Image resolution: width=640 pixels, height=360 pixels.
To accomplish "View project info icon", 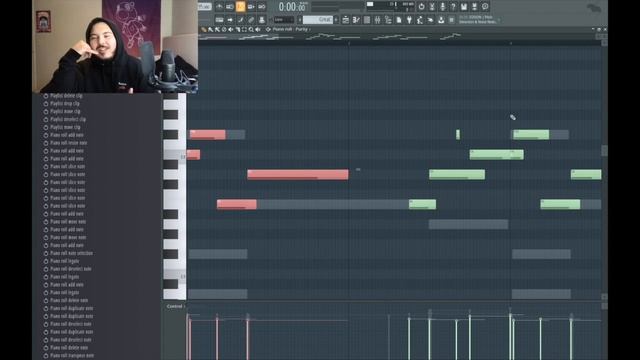I will [485, 7].
